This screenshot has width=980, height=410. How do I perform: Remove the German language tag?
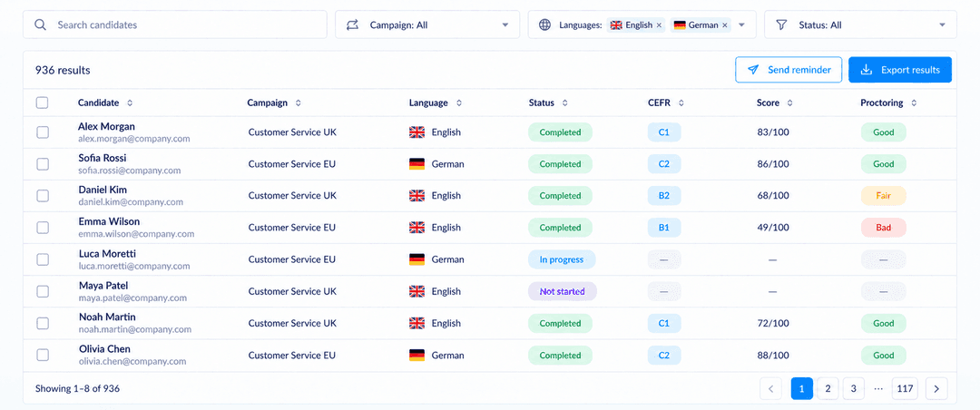coord(724,25)
